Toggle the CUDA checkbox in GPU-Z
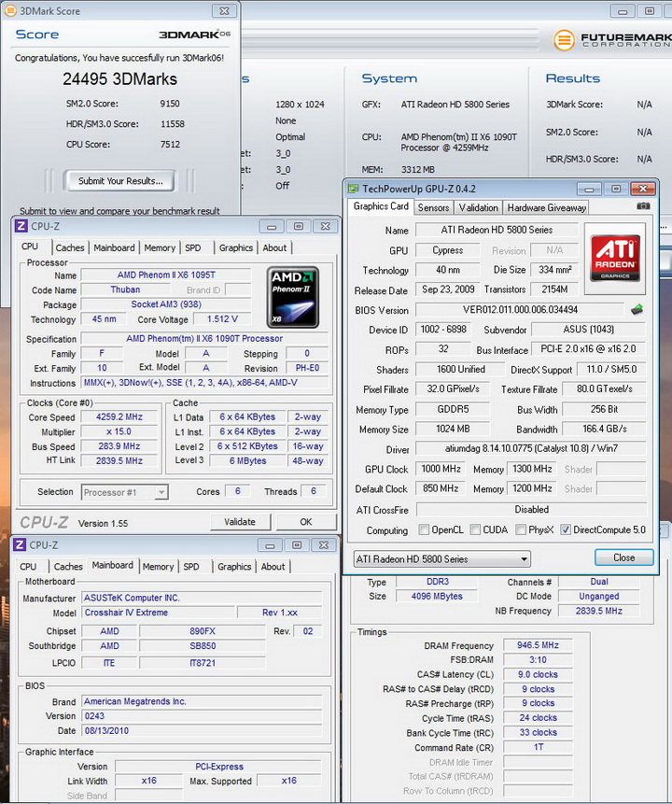The height and width of the screenshot is (804, 672). (x=475, y=529)
